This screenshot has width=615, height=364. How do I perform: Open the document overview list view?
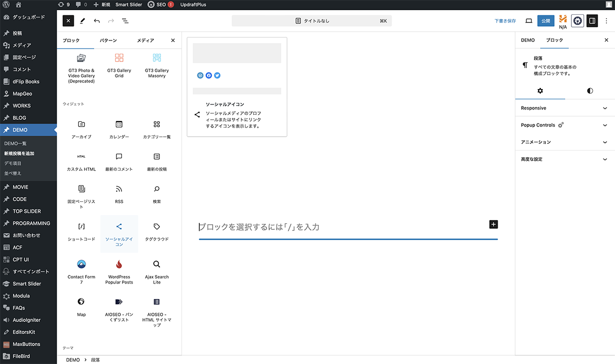pos(125,21)
